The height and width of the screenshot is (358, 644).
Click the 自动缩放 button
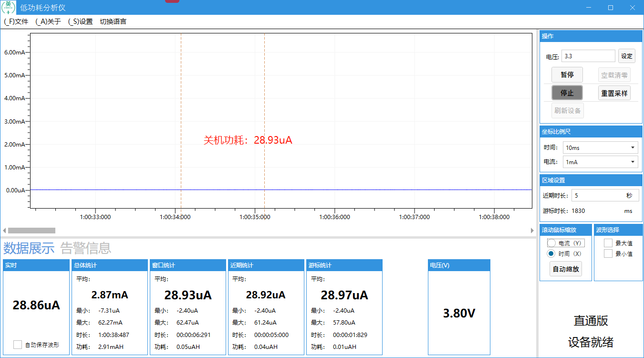pos(566,269)
